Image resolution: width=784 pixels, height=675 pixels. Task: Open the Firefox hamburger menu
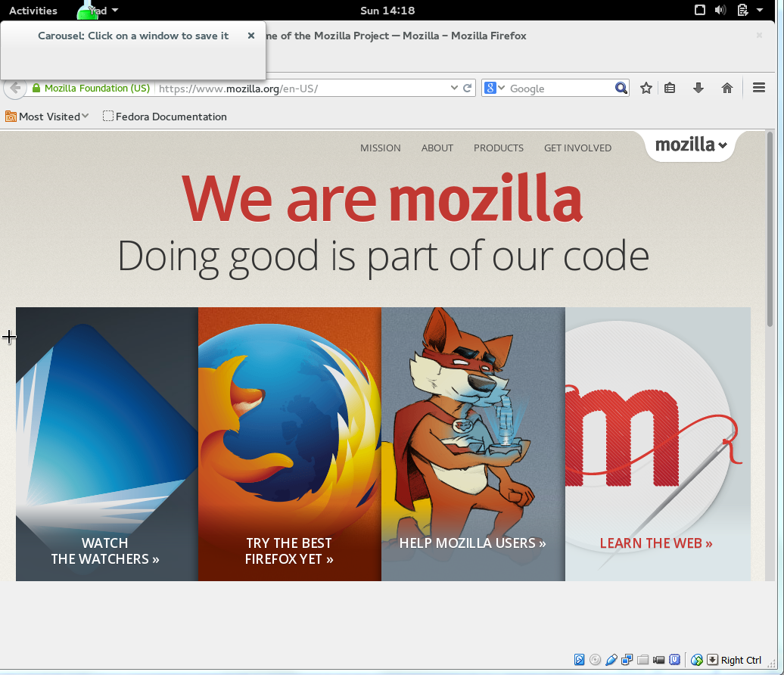(759, 88)
